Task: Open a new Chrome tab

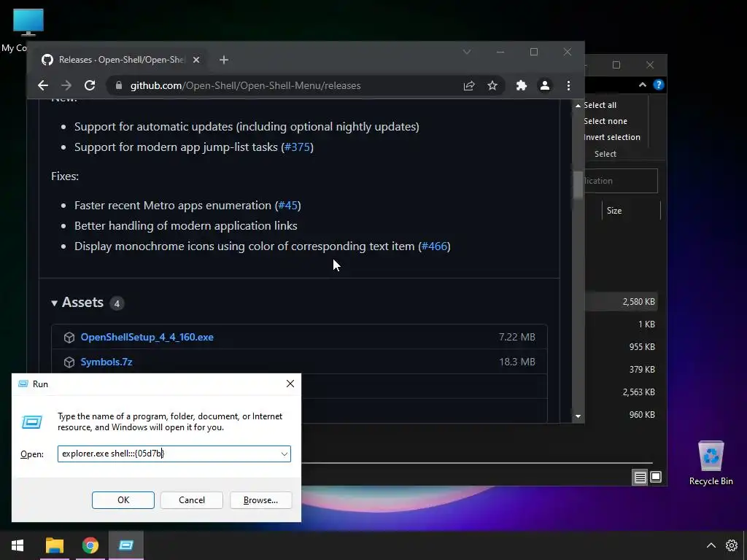Action: (x=224, y=60)
